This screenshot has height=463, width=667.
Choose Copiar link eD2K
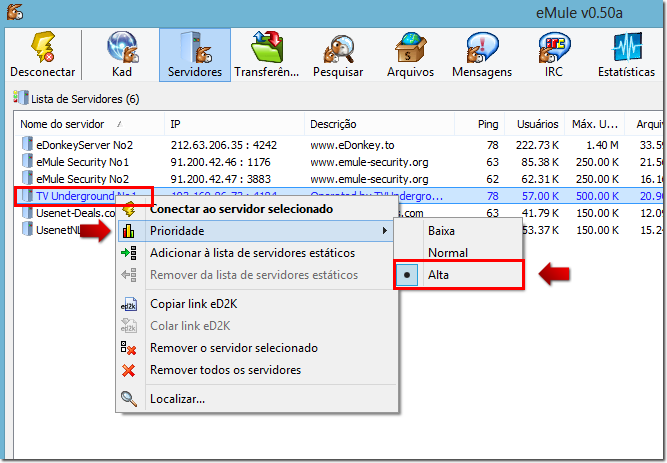pyautogui.click(x=258, y=304)
